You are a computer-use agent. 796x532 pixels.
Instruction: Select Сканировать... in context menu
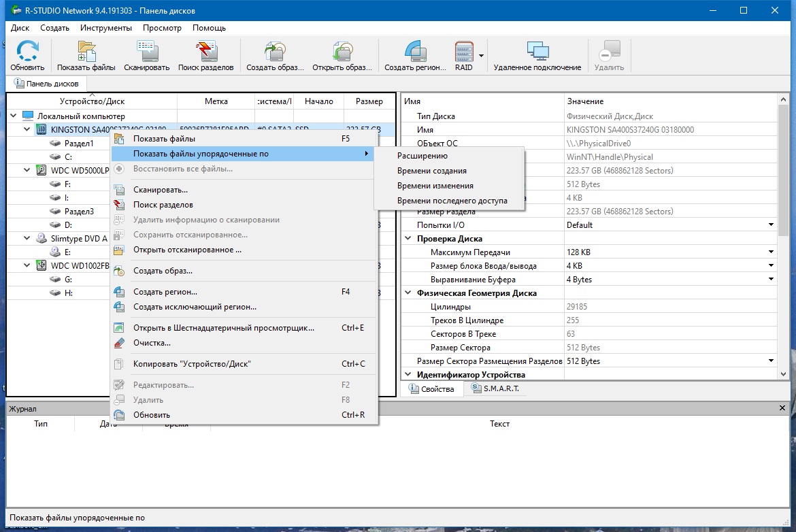point(244,190)
